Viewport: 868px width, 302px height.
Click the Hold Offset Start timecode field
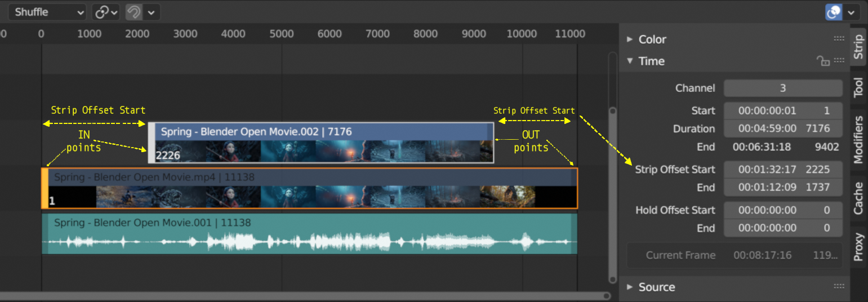[x=767, y=210]
